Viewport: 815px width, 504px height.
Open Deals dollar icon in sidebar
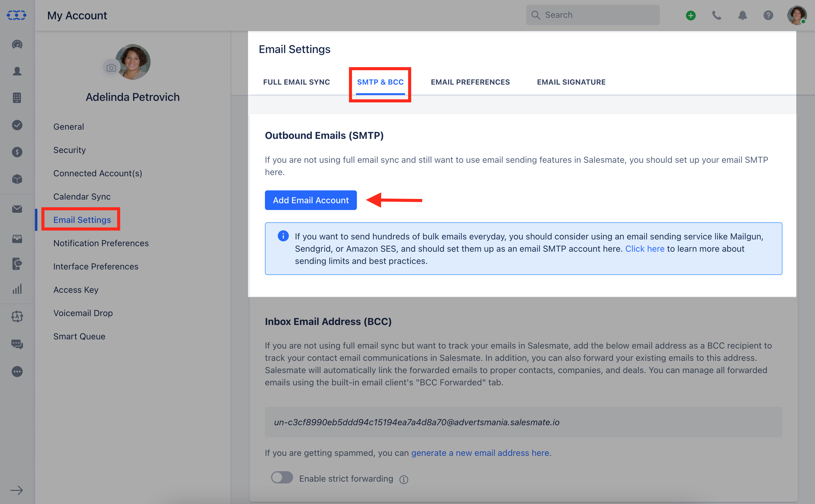pyautogui.click(x=17, y=152)
